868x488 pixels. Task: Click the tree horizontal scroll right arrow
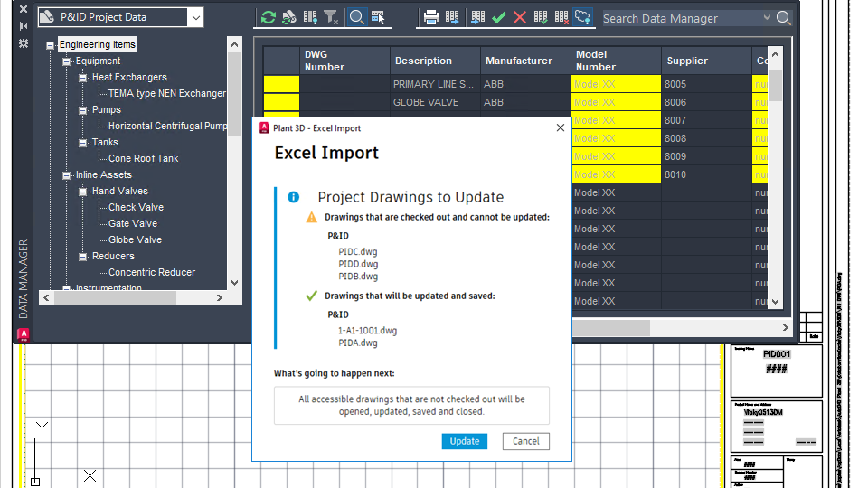pyautogui.click(x=219, y=297)
